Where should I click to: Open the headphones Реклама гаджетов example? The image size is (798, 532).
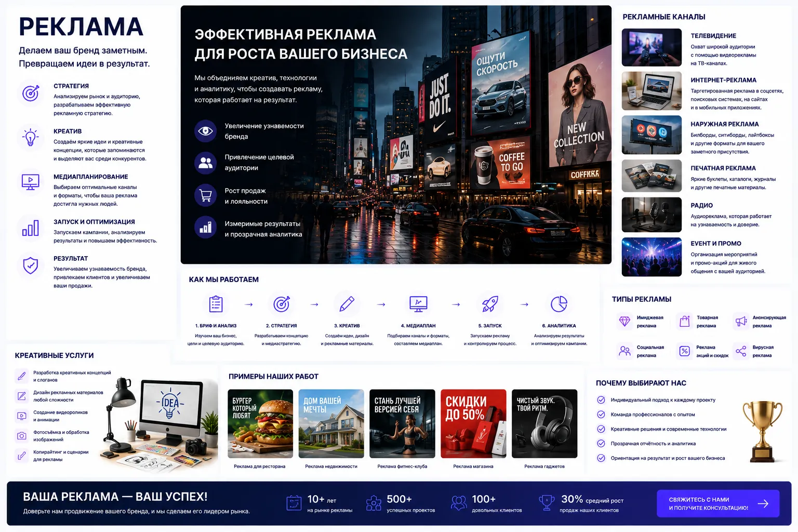(x=544, y=424)
